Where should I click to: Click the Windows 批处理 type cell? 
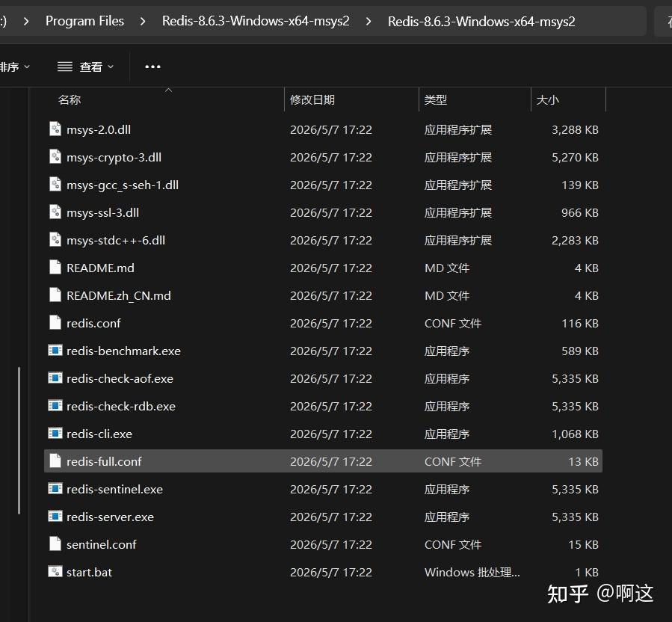[x=472, y=572]
